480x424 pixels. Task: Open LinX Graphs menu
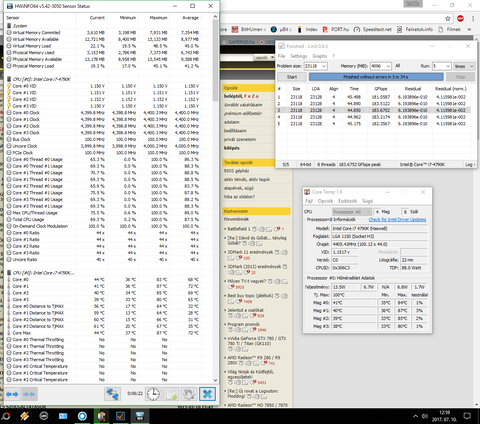(320, 56)
